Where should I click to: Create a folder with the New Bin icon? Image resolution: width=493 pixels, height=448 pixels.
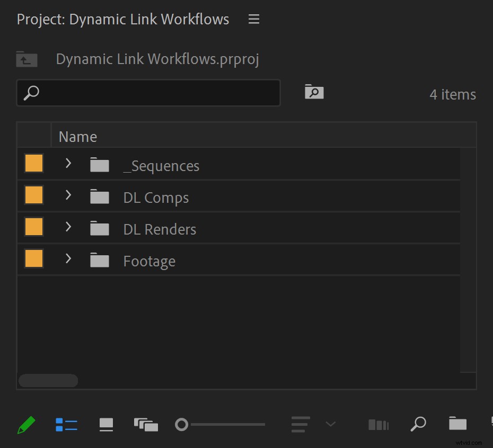tap(457, 424)
